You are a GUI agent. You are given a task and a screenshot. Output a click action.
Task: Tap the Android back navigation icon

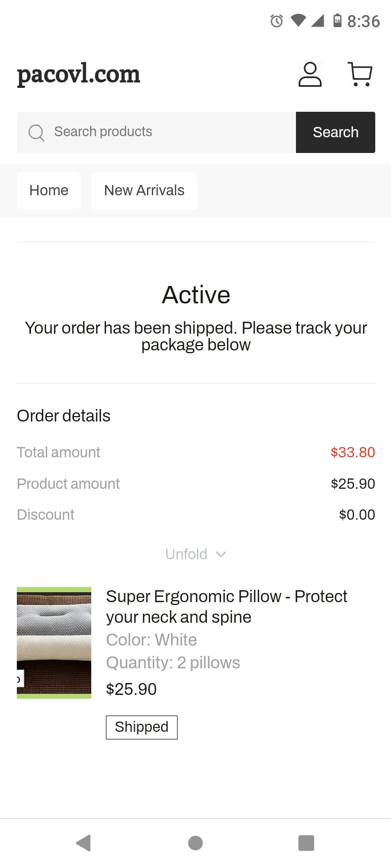point(83,843)
